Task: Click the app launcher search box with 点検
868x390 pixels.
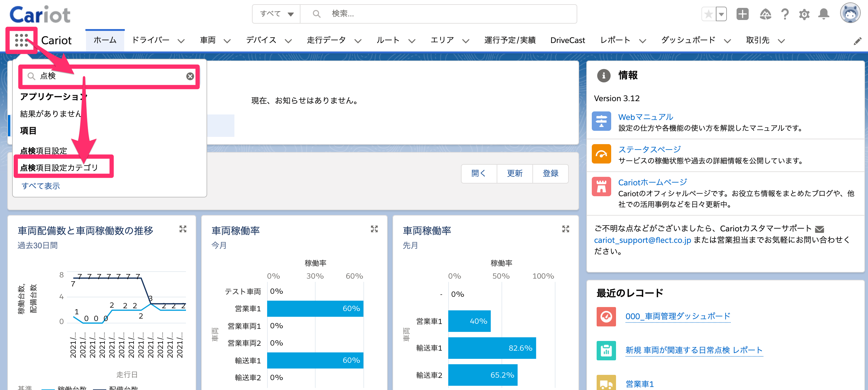Action: point(110,76)
